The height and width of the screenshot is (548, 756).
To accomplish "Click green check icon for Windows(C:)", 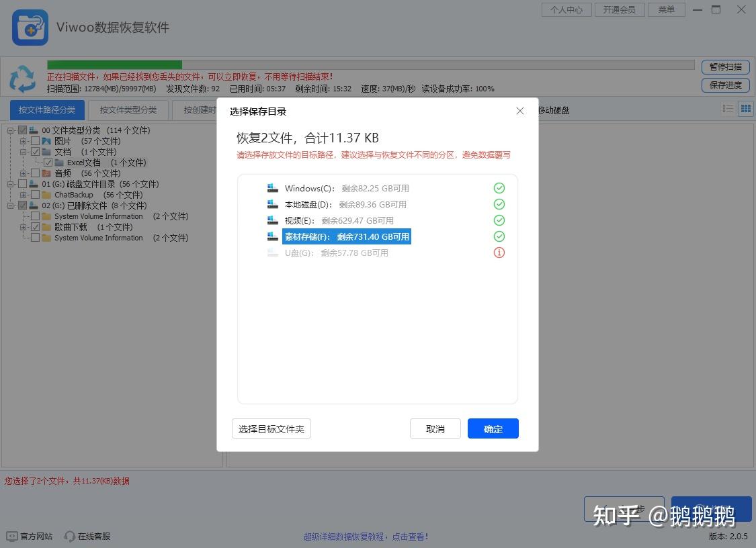I will point(499,188).
